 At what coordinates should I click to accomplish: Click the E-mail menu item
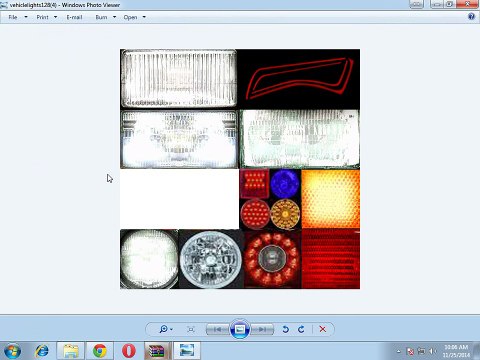tap(74, 17)
